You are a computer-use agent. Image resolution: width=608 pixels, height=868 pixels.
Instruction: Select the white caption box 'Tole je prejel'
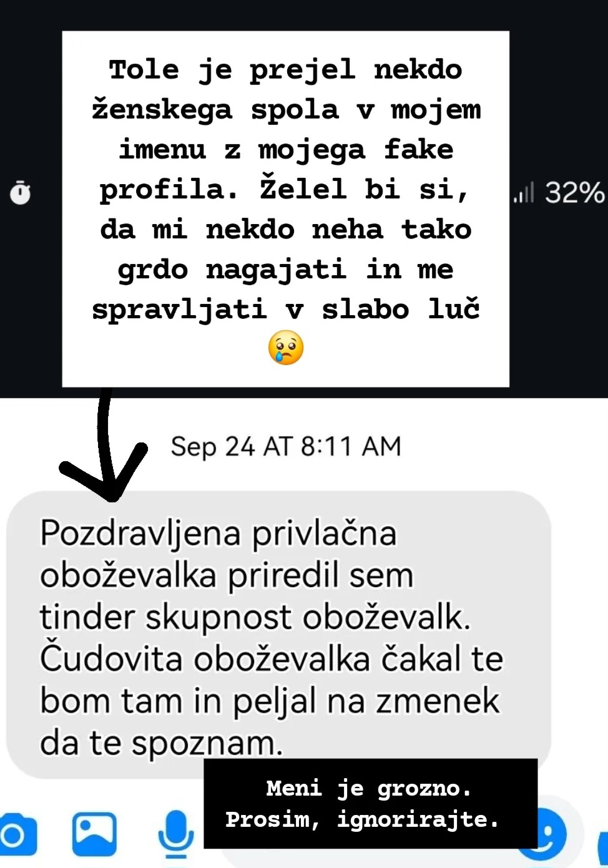pos(286,209)
